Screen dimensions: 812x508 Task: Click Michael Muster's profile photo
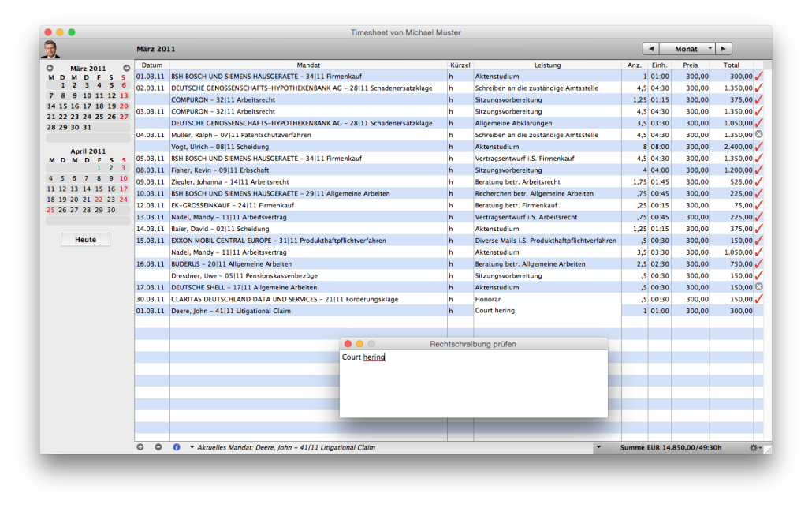tap(50, 49)
